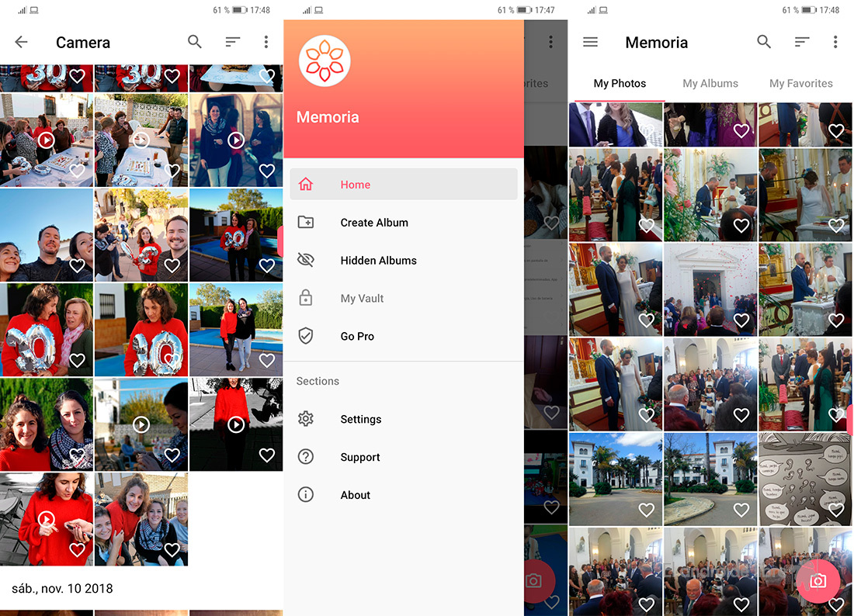Viewport: 854px width, 616px height.
Task: Open the three-dot overflow menu in the Camera header
Action: [266, 43]
